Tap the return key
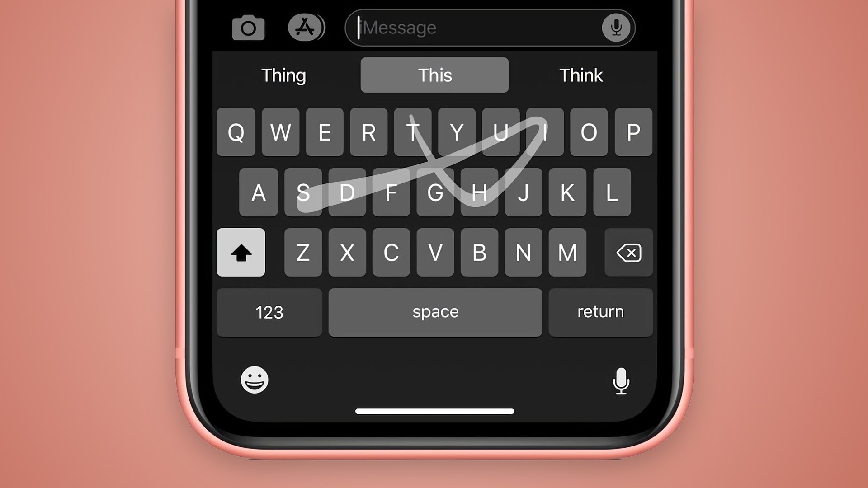 pyautogui.click(x=600, y=311)
